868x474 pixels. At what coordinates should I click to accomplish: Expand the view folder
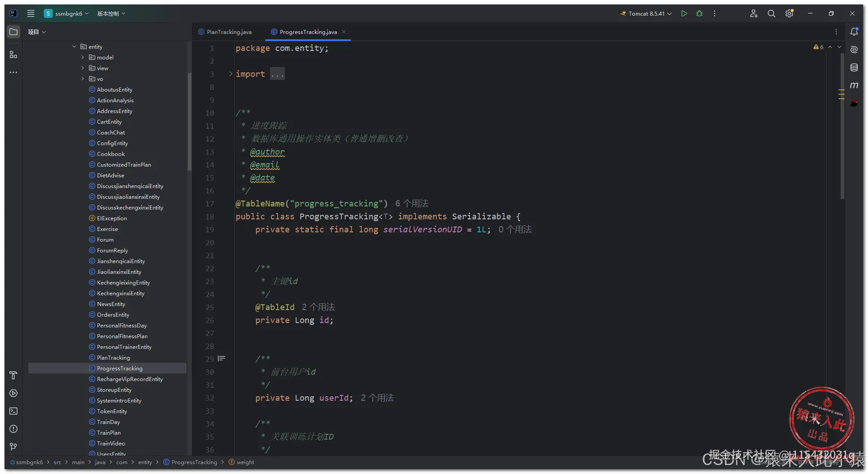83,68
